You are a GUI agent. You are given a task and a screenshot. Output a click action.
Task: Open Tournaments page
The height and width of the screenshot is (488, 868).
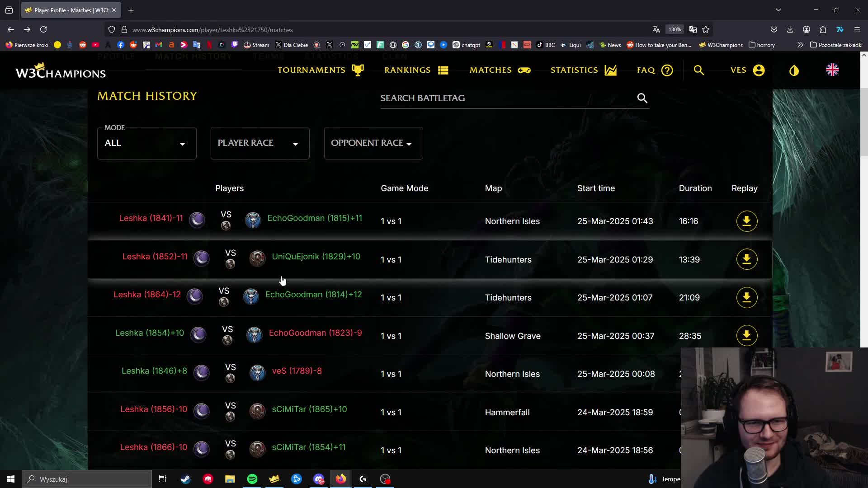pos(321,70)
